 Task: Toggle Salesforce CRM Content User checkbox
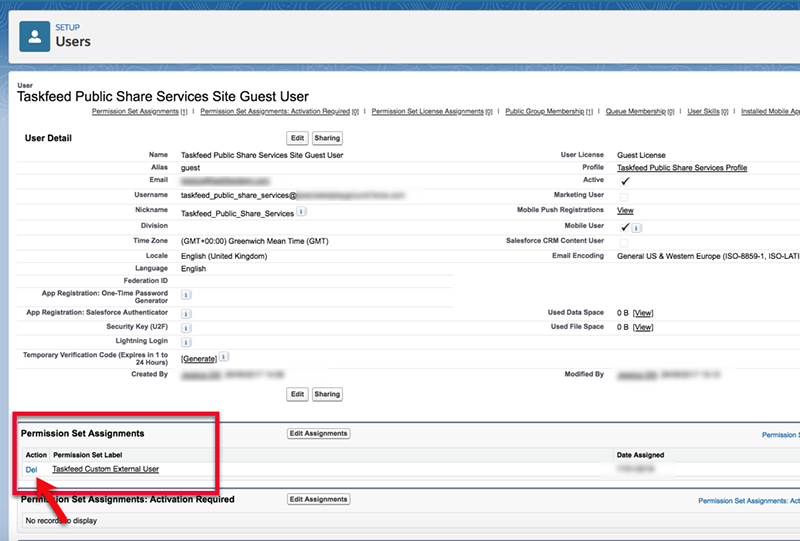624,242
